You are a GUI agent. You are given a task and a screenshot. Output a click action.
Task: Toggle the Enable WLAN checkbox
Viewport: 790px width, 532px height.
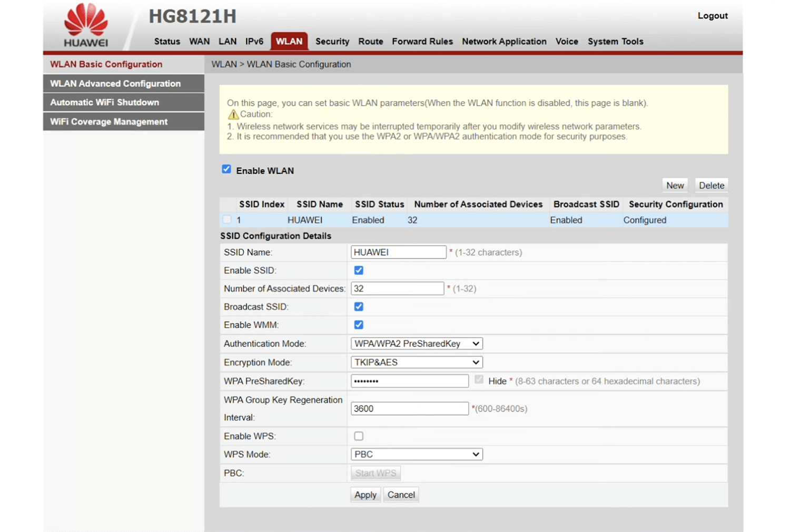click(x=226, y=169)
